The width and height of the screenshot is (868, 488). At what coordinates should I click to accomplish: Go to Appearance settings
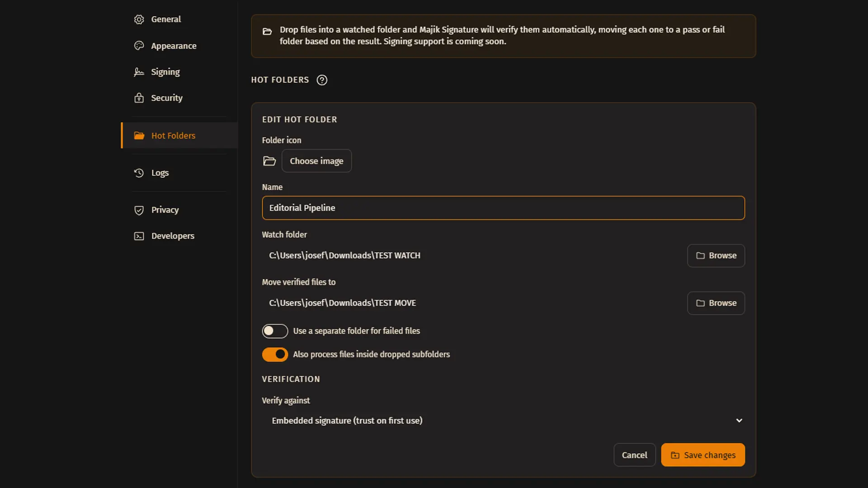[179, 46]
